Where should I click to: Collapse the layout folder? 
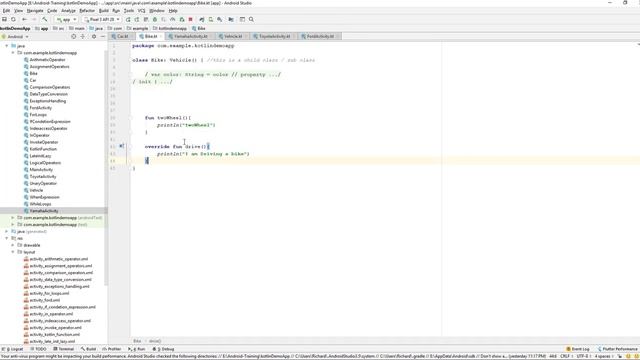pos(13,252)
